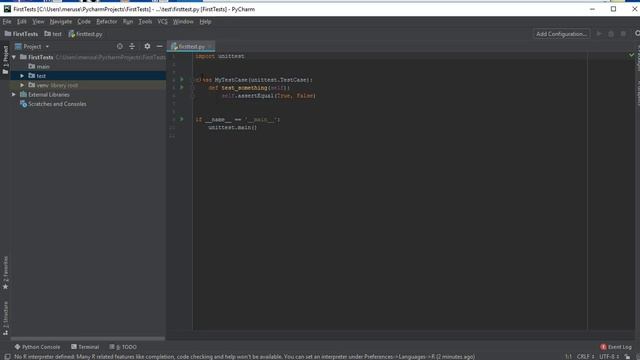
Task: Select the firsttest.py editor tab
Action: (x=191, y=47)
